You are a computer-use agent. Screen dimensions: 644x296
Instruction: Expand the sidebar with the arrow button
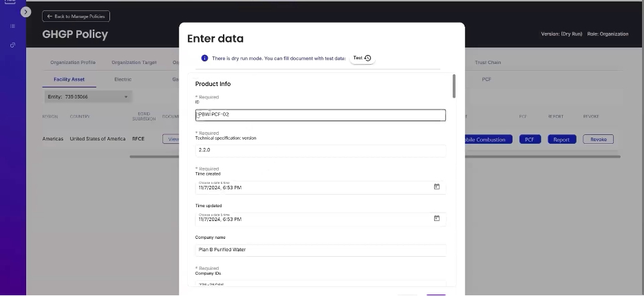click(25, 12)
